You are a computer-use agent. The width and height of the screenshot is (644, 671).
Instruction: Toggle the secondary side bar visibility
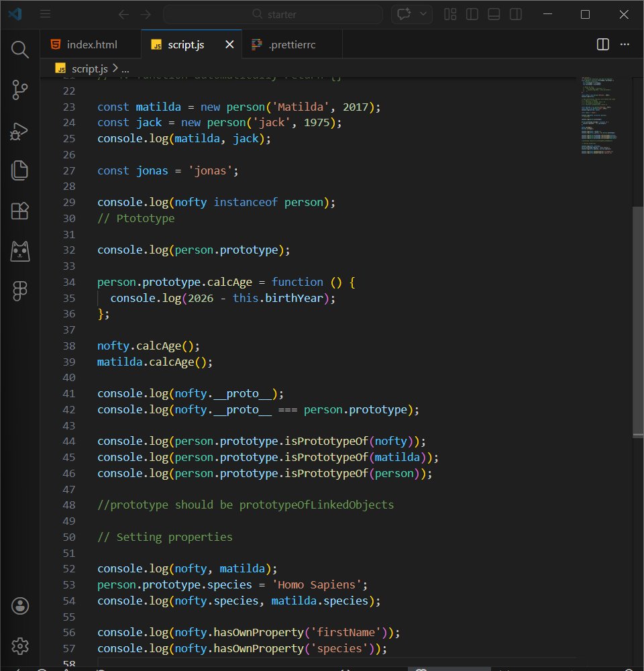coord(515,14)
